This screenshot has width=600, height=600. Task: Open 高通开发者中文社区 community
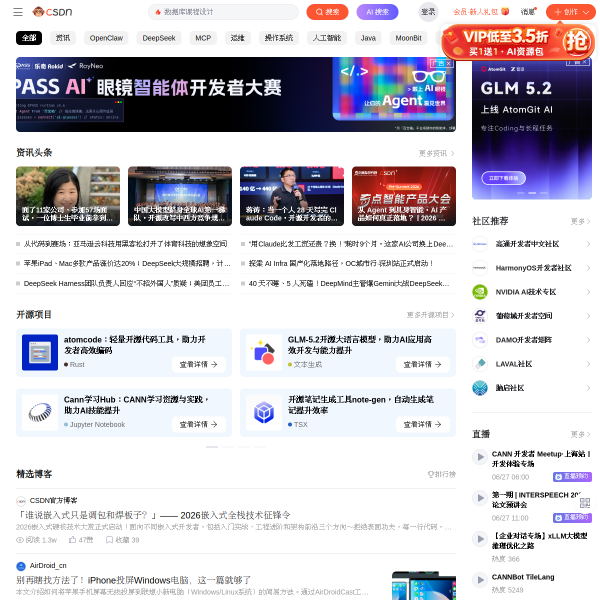[x=527, y=244]
